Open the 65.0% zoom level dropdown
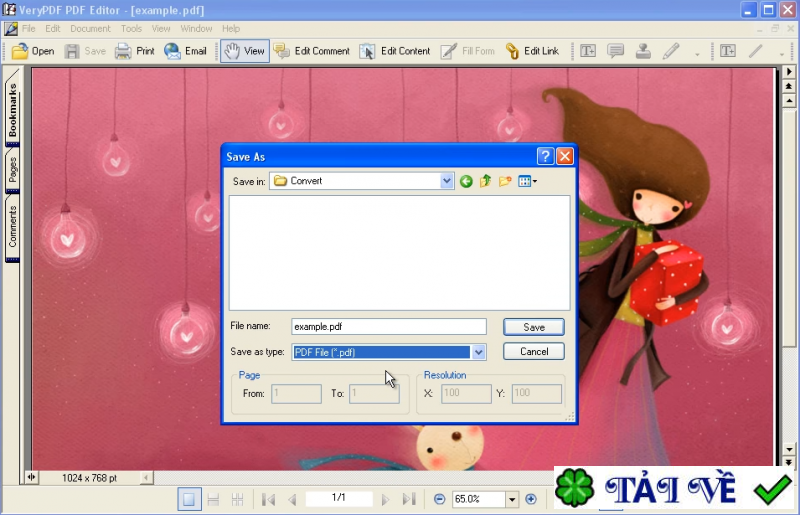The image size is (800, 515). click(x=511, y=499)
